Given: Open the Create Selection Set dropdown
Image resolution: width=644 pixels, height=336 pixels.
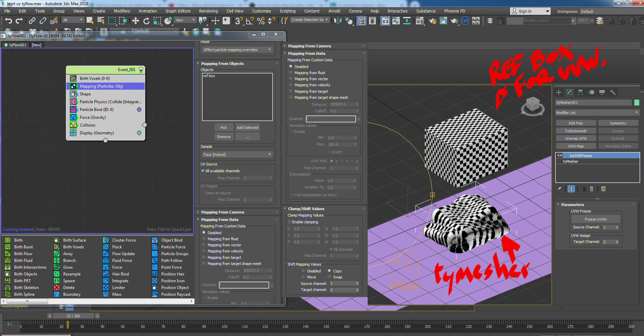Looking at the screenshot, I should pyautogui.click(x=310, y=20).
